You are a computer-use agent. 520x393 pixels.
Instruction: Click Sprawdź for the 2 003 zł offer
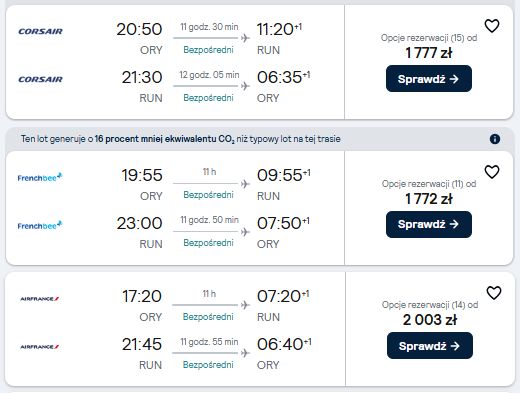(x=430, y=346)
